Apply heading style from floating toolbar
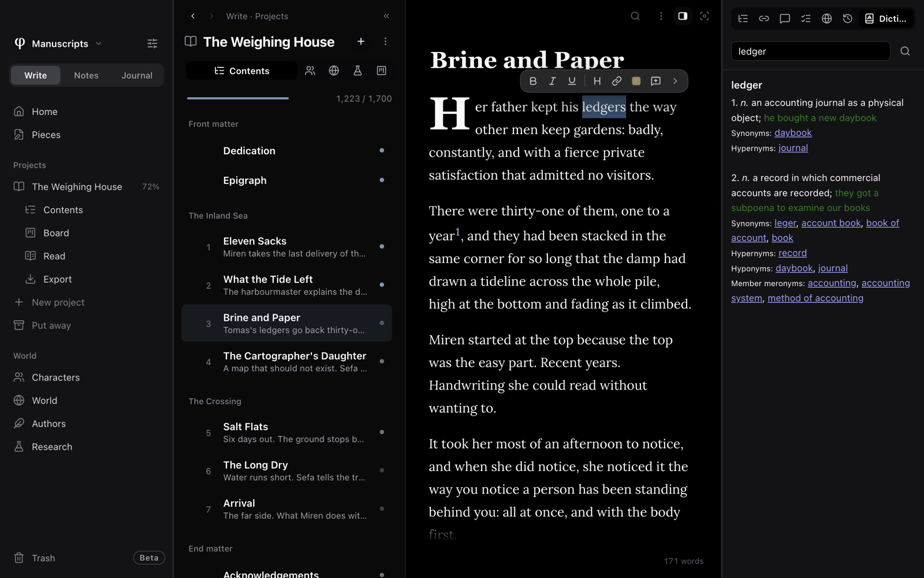Viewport: 924px width, 578px height. 597,81
